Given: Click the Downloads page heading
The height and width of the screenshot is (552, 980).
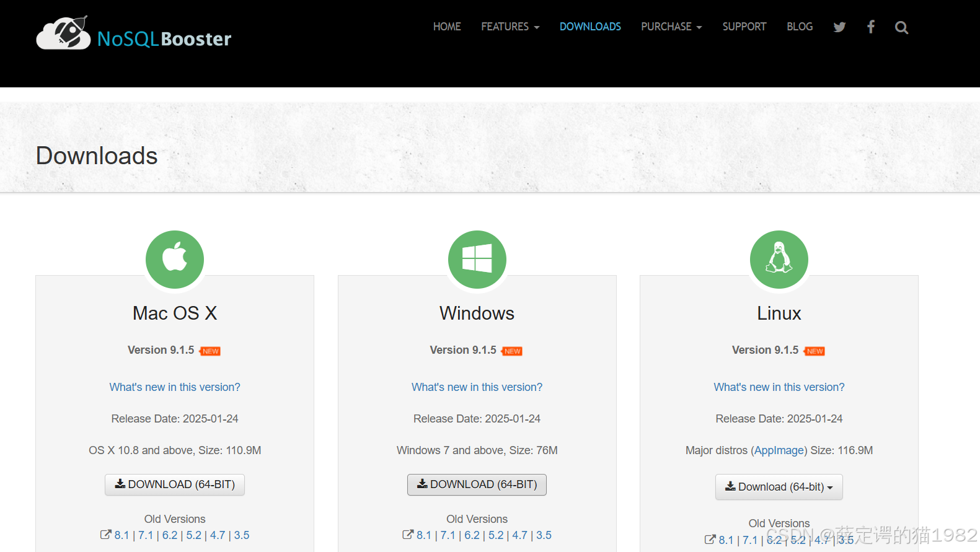Looking at the screenshot, I should (97, 156).
